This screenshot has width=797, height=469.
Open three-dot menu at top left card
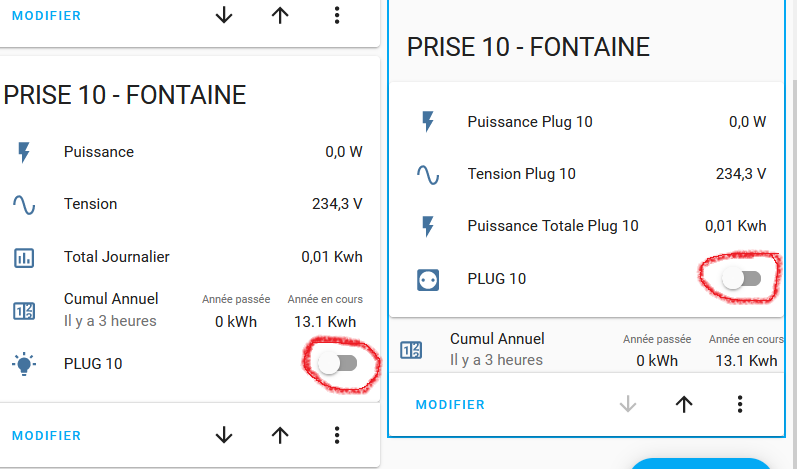click(x=337, y=15)
